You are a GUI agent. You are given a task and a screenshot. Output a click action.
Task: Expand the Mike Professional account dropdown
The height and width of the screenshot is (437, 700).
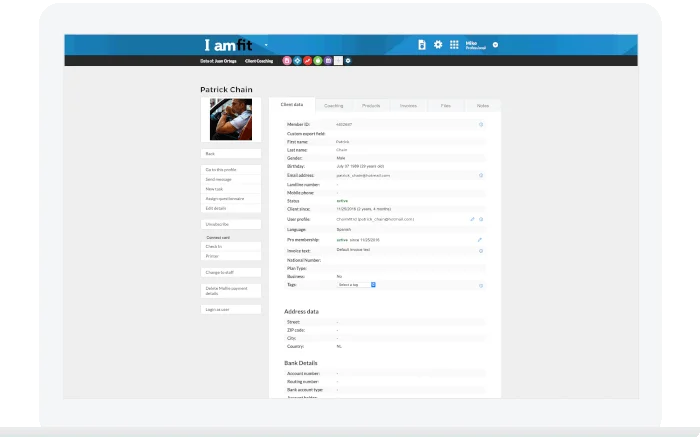click(x=496, y=45)
